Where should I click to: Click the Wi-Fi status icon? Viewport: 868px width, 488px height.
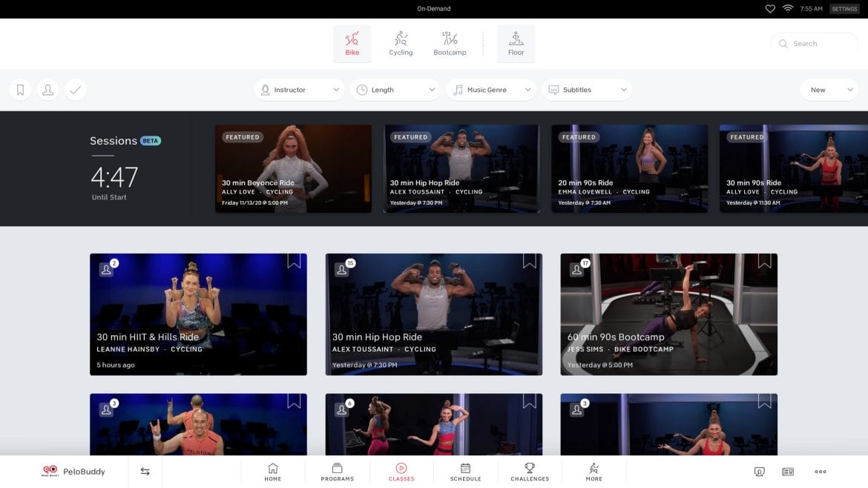788,9
